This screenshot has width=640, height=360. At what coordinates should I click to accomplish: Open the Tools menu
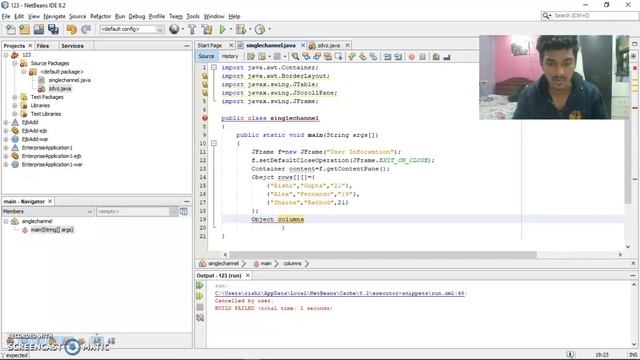(193, 16)
